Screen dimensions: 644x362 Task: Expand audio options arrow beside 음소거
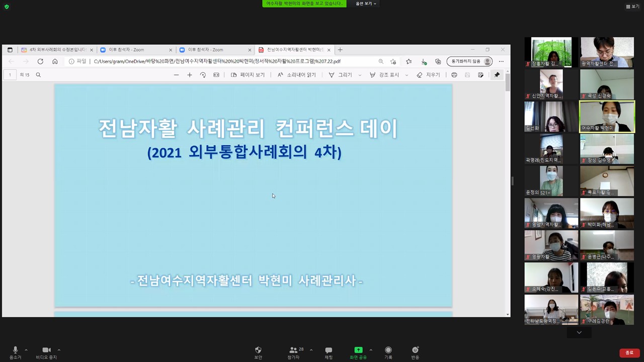click(26, 350)
